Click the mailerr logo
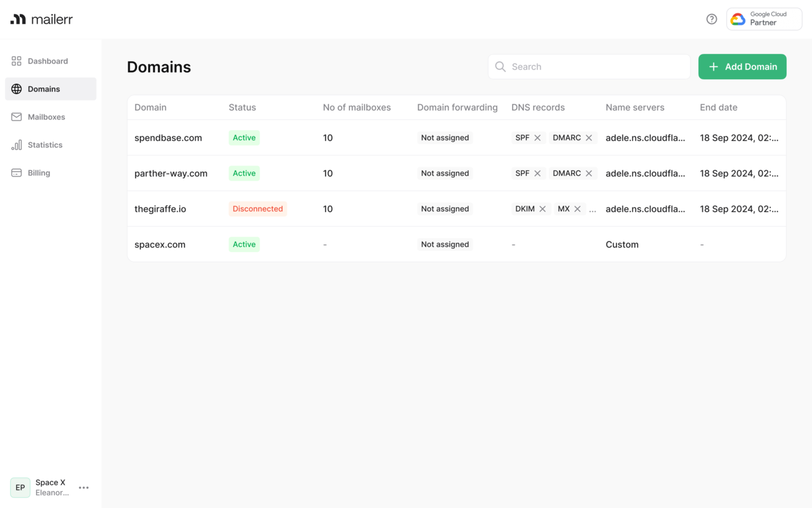Viewport: 812px width, 508px height. click(42, 19)
